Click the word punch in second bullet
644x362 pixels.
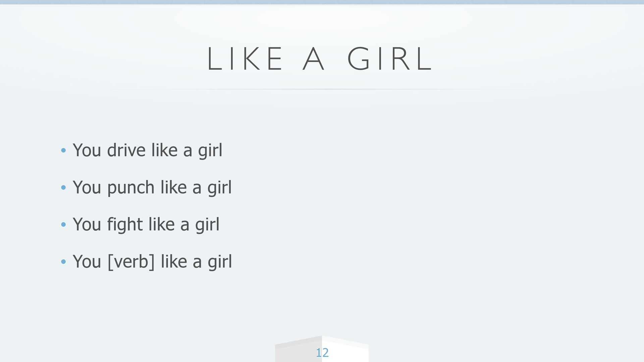131,188
